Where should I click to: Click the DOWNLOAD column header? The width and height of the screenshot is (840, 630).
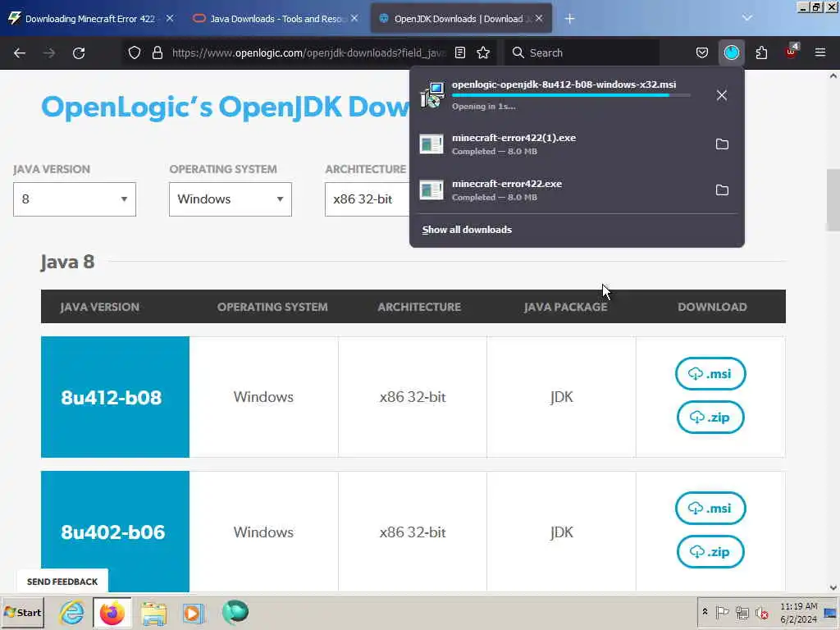coord(712,307)
